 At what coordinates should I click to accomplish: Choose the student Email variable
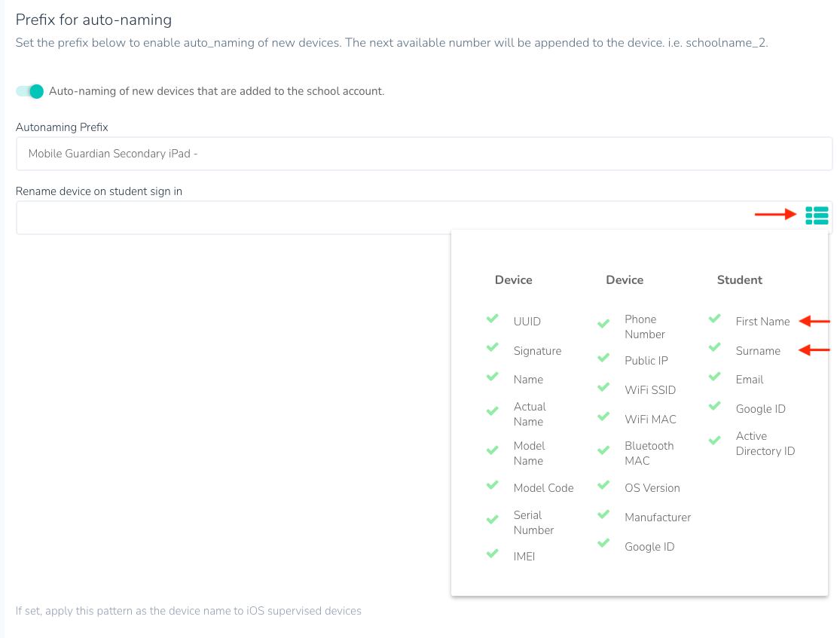(750, 380)
